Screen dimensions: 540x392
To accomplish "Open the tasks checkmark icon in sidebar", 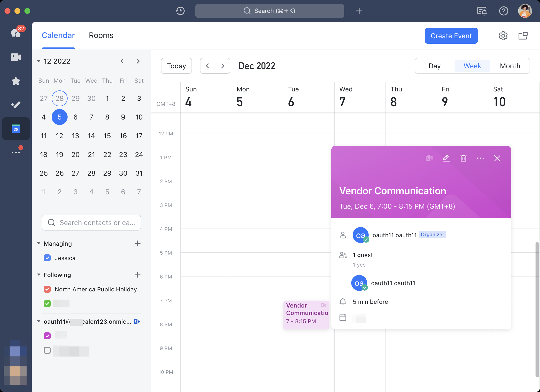I will point(16,104).
